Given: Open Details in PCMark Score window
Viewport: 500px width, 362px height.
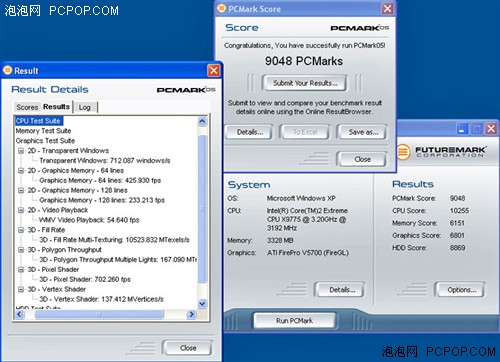Looking at the screenshot, I should (x=250, y=132).
